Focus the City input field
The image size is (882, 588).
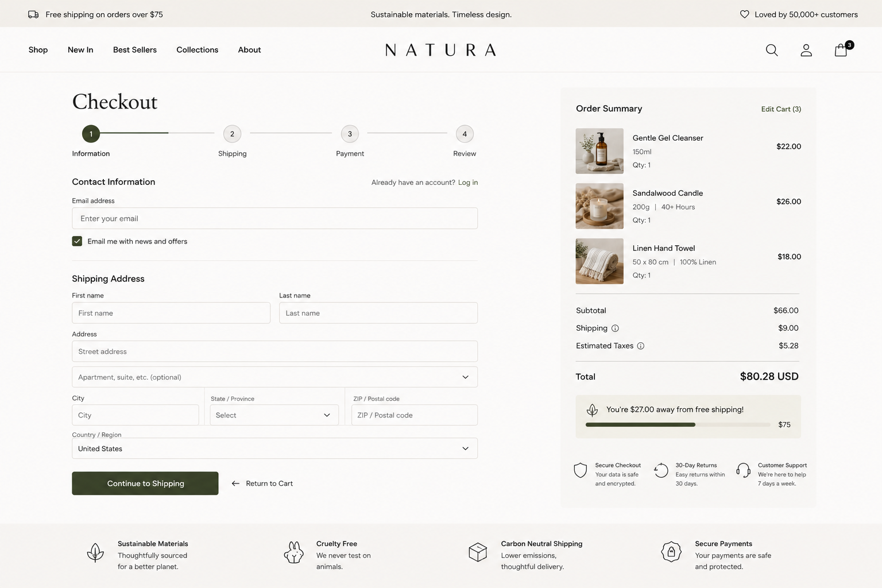(136, 415)
